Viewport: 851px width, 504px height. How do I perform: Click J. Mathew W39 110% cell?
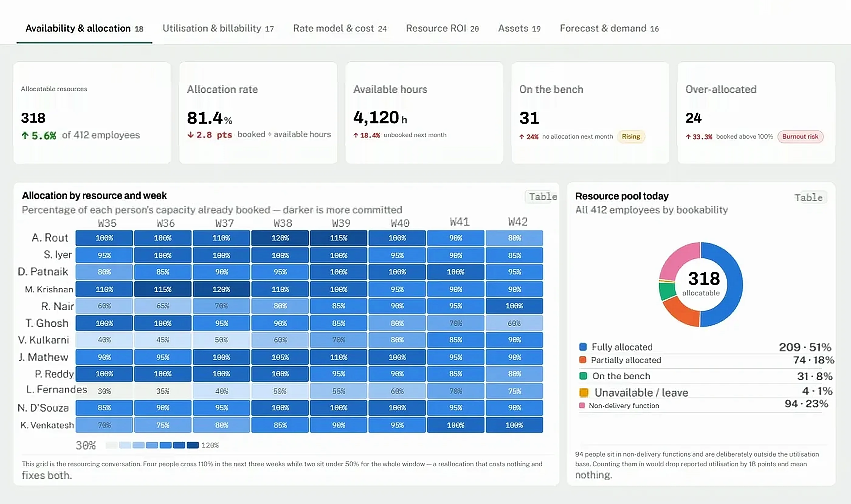point(339,357)
